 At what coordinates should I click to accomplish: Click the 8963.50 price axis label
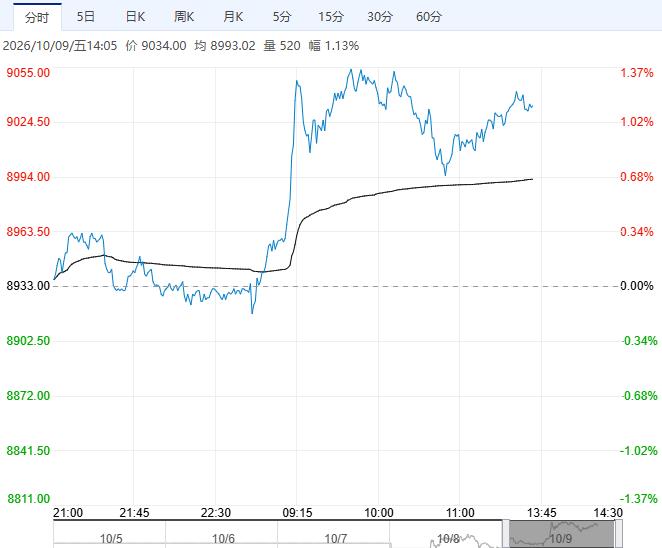click(28, 231)
